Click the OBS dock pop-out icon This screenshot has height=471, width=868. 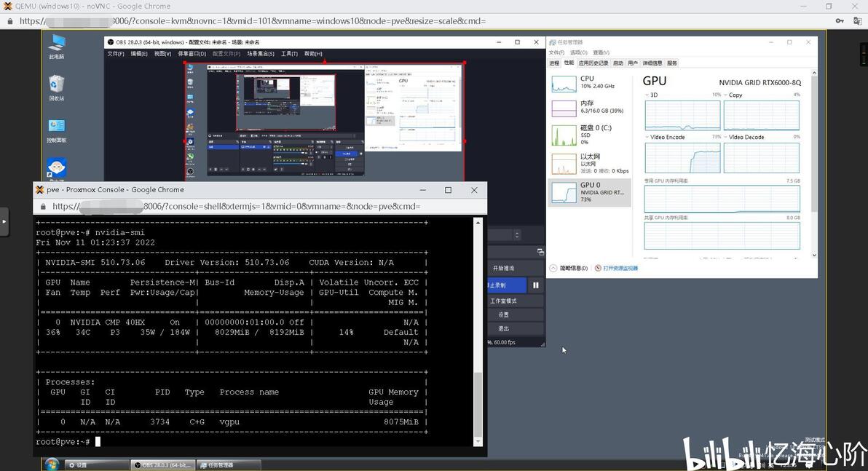(540, 252)
